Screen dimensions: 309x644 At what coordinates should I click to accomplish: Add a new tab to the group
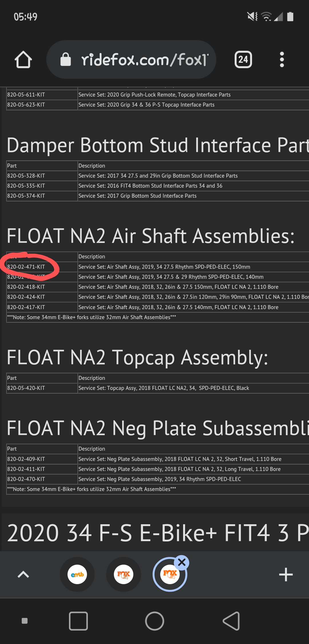[286, 574]
